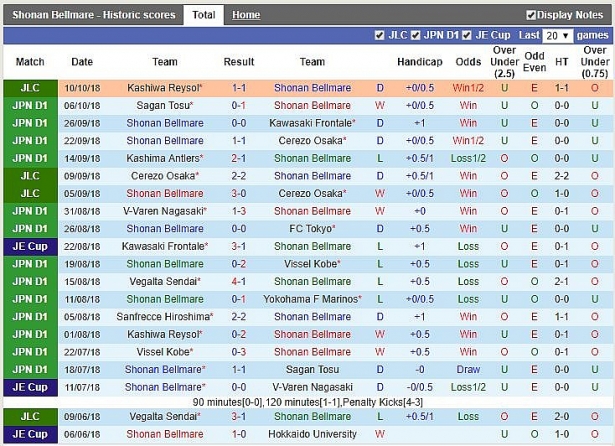Uncheck the JLC league filter
The width and height of the screenshot is (615, 446).
tap(379, 36)
